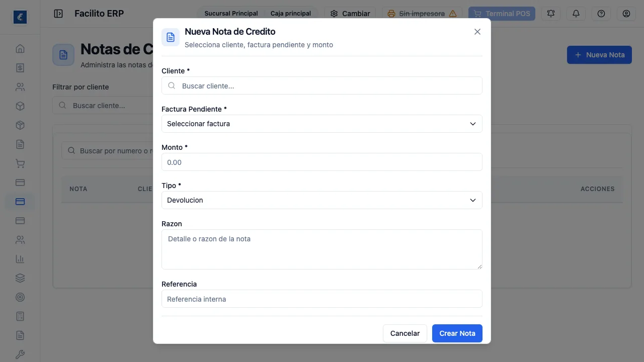Open the plain bell notifications icon
Viewport: 644px width, 362px height.
pyautogui.click(x=576, y=14)
